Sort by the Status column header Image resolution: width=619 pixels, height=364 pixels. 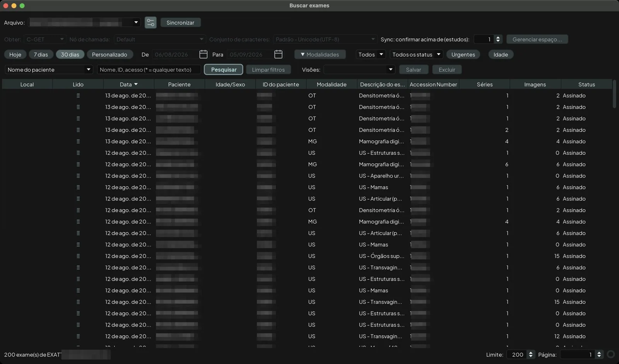pyautogui.click(x=587, y=84)
